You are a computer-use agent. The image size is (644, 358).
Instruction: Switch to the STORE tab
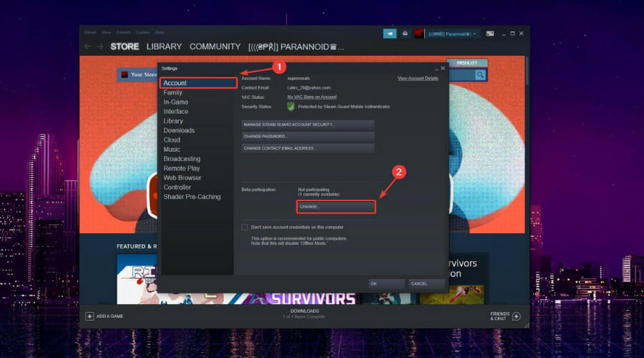125,47
